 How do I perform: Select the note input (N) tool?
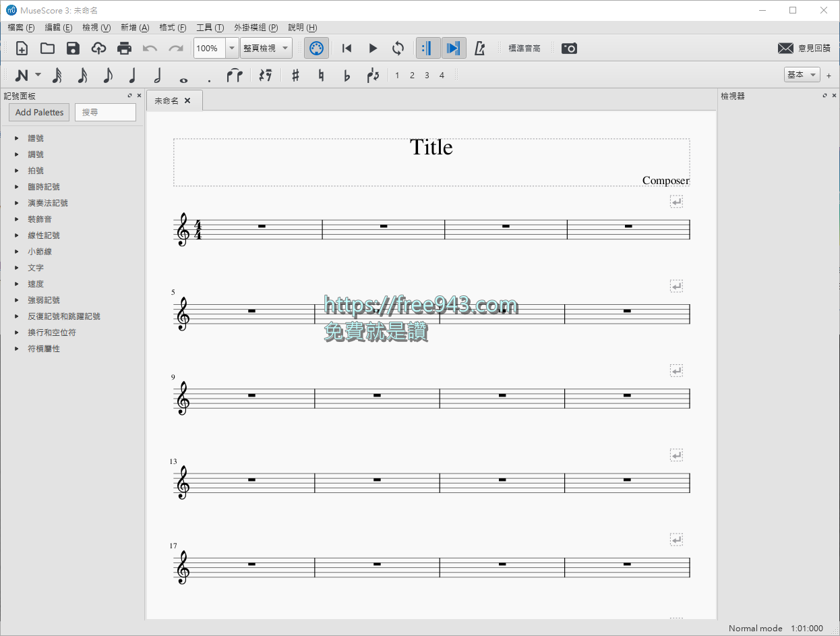pos(24,75)
